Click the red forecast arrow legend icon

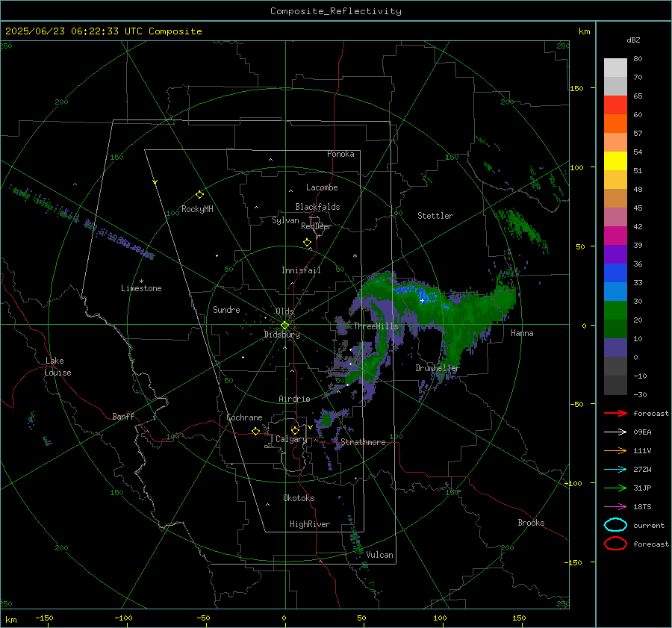[x=615, y=413]
